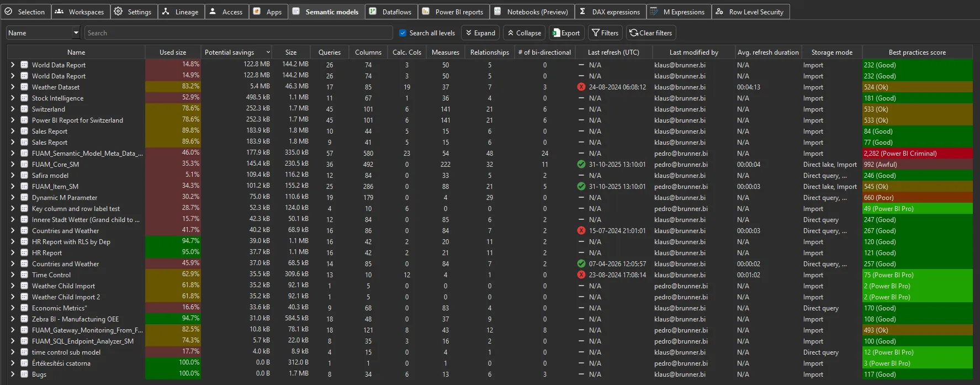Click the FUAM_Item_SM model icon

tap(24, 186)
